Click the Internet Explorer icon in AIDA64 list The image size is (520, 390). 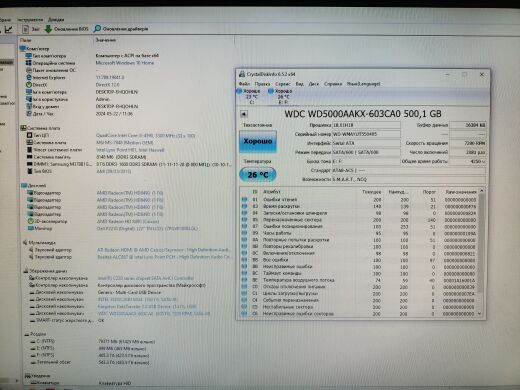[29, 78]
